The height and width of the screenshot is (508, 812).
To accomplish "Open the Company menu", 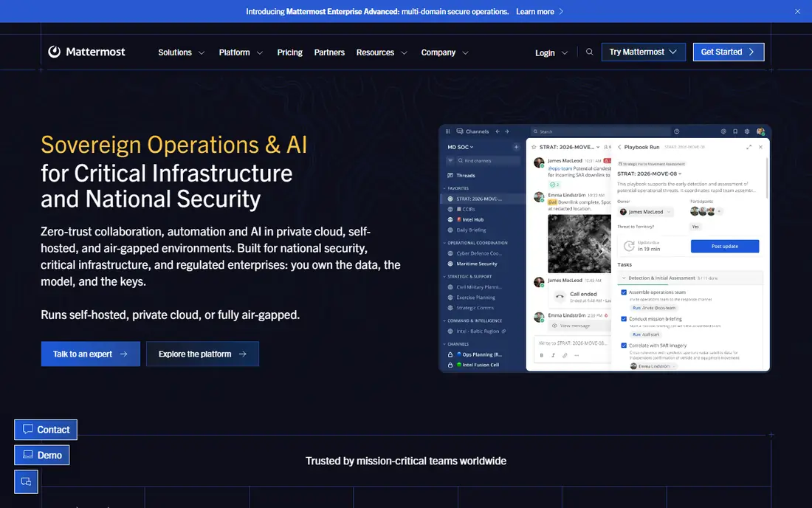I will point(444,52).
